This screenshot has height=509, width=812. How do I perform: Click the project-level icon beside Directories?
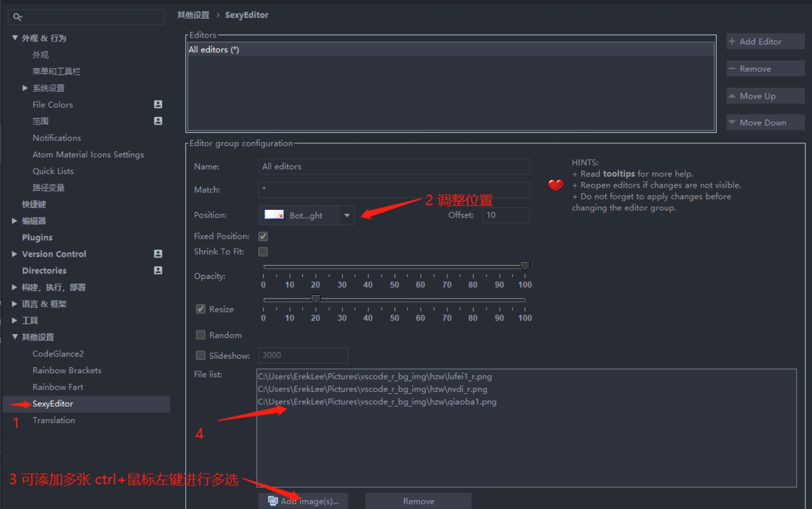[x=158, y=270]
